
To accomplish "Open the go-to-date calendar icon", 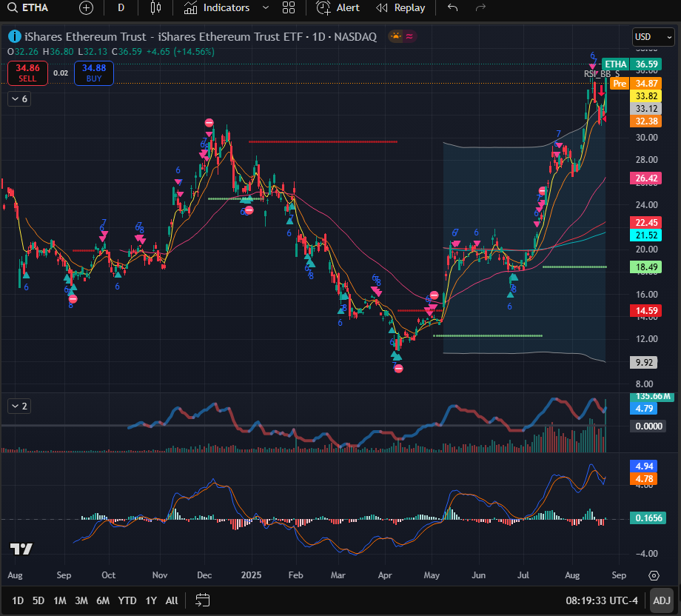I will tap(203, 600).
